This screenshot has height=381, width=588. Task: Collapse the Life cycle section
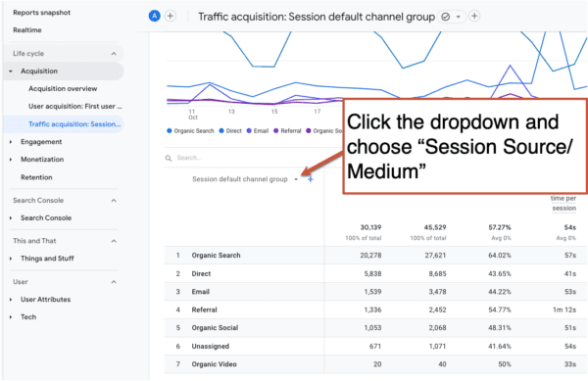114,54
